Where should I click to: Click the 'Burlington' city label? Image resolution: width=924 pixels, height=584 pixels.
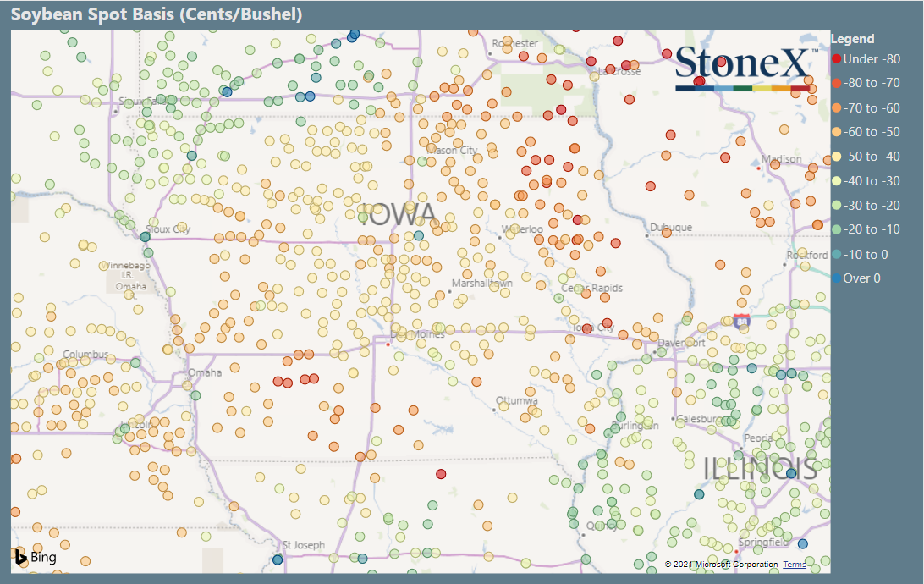coord(635,426)
